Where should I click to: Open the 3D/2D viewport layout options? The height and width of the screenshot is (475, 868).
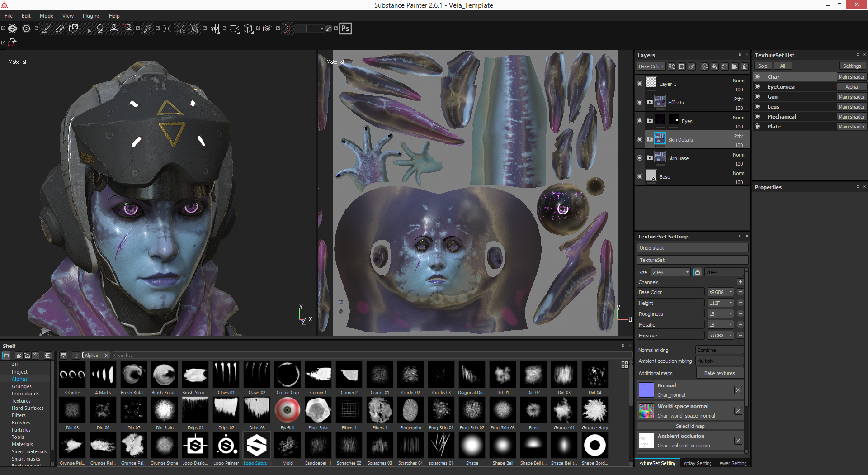pos(214,28)
